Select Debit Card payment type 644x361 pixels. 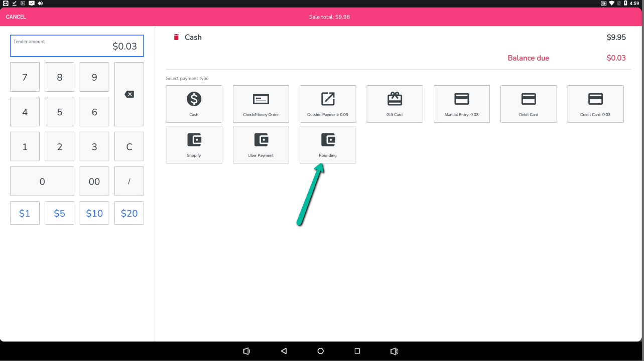point(528,104)
